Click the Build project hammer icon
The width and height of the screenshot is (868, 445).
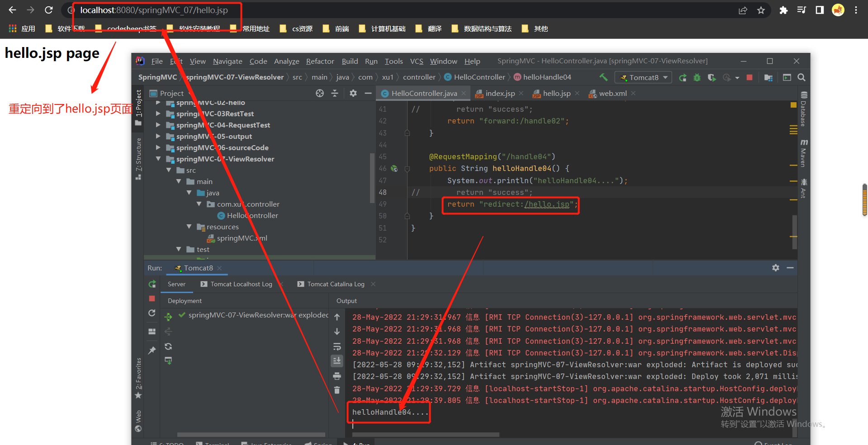click(603, 77)
